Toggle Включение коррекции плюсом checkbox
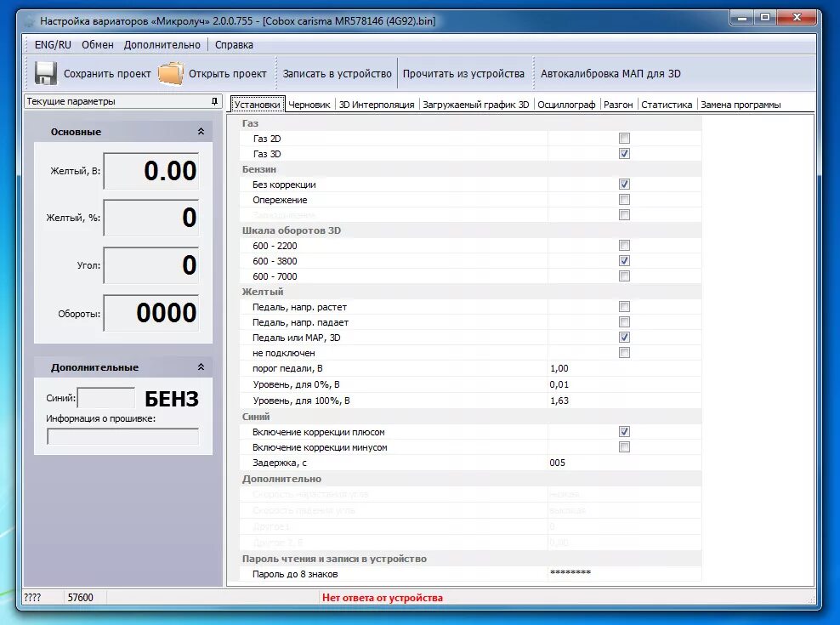Viewport: 840px width, 625px height. 624,431
